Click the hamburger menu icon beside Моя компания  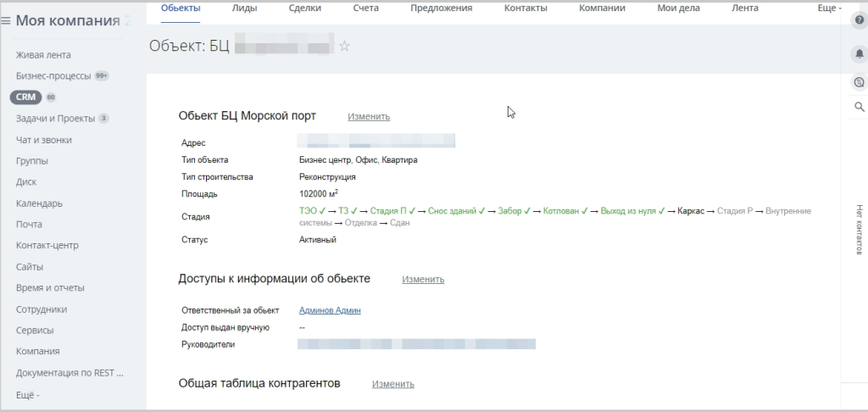[6, 21]
